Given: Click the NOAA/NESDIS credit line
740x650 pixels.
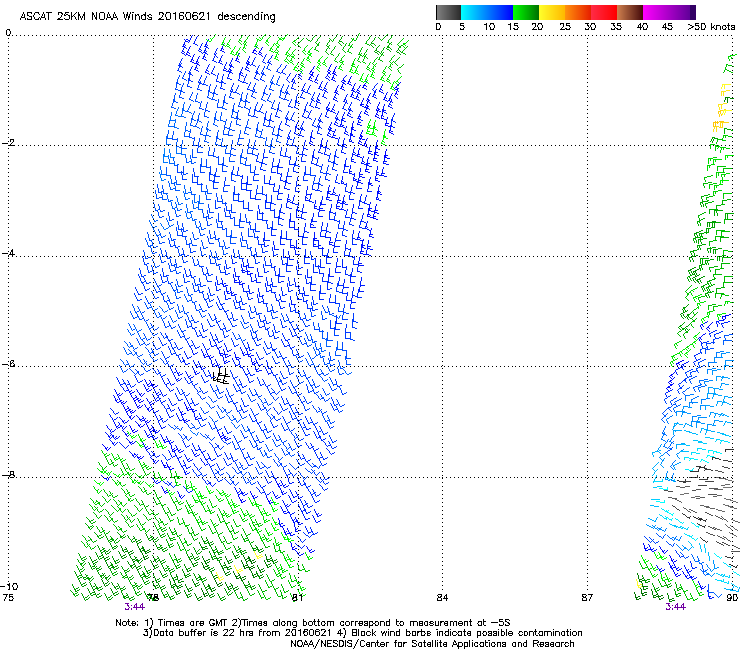Looking at the screenshot, I should click(x=432, y=644).
